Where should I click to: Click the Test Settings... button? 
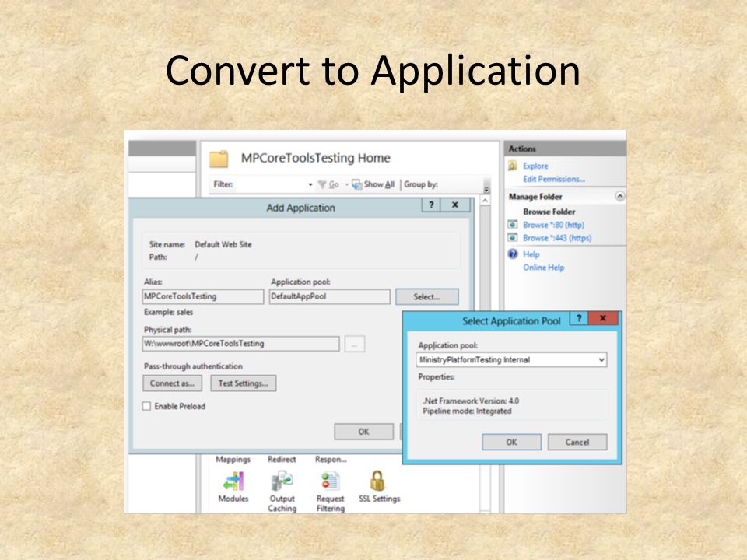click(243, 383)
